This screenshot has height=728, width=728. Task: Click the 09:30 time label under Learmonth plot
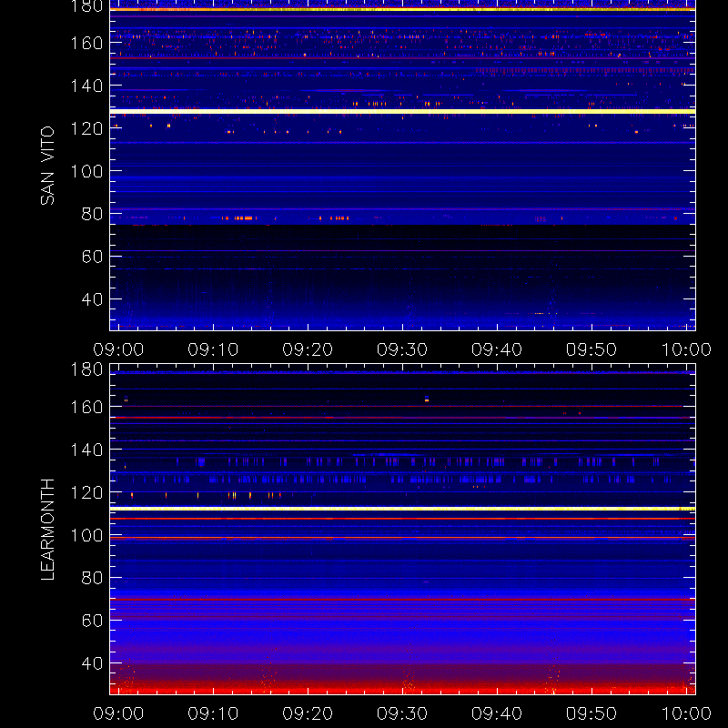[x=402, y=713]
